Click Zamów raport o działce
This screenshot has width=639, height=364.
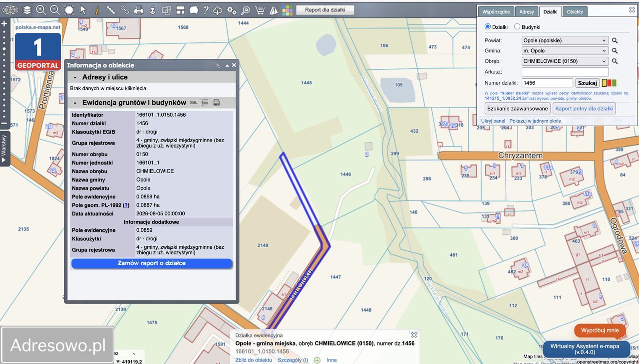point(152,263)
